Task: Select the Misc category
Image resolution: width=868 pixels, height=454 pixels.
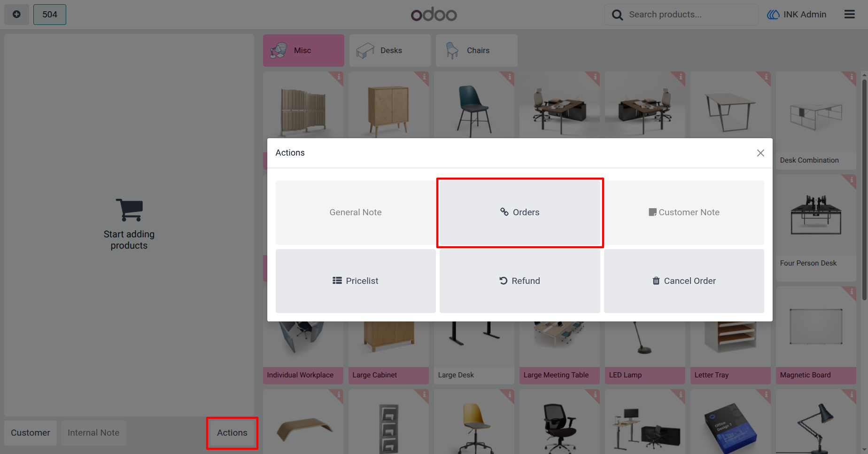Action: (303, 50)
